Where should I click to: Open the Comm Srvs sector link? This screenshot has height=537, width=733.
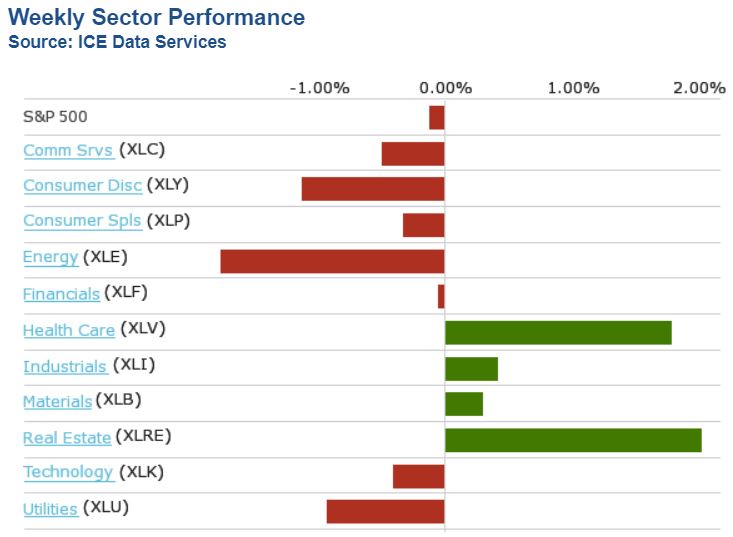(x=67, y=151)
